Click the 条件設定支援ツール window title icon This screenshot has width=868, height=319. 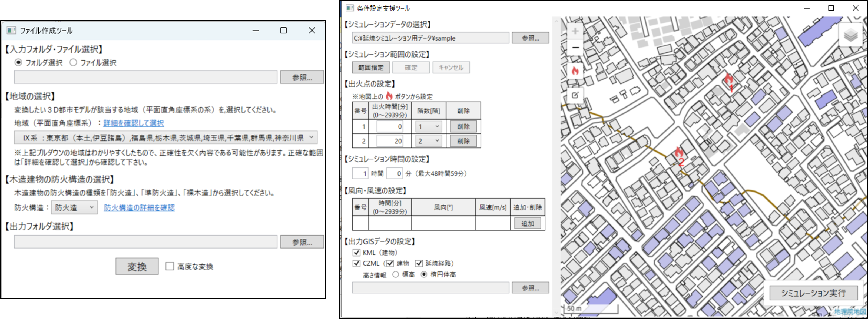[349, 8]
